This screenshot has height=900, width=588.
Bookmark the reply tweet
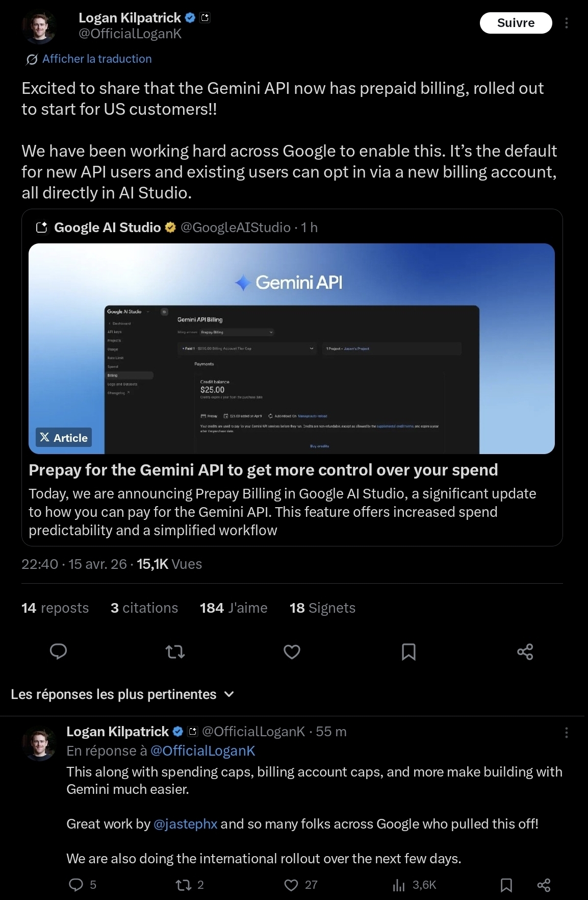[x=506, y=885]
